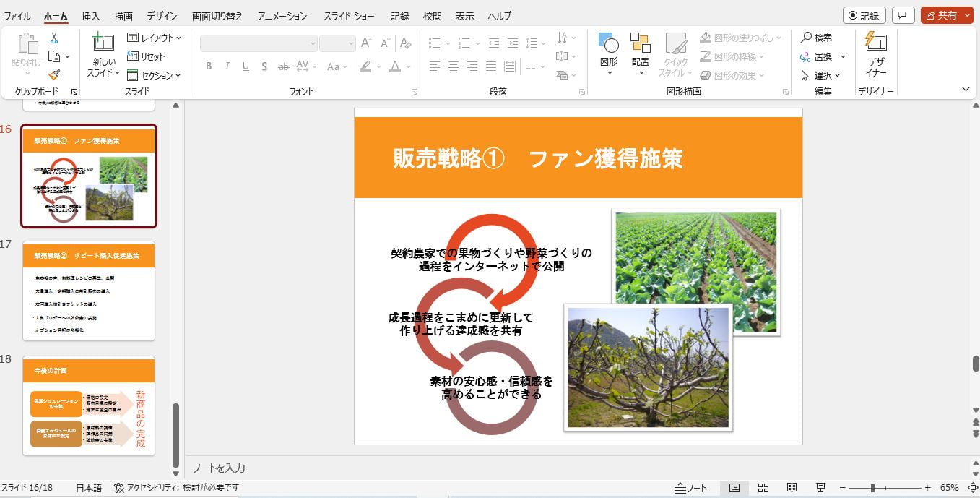Viewport: 980px width, 498px height.
Task: Click the zoom slider handle
Action: (x=872, y=488)
